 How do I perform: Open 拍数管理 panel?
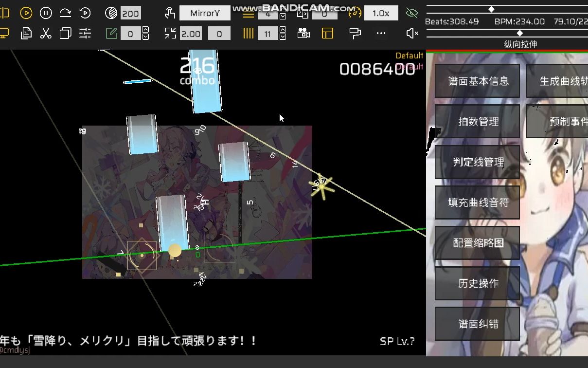pos(477,121)
